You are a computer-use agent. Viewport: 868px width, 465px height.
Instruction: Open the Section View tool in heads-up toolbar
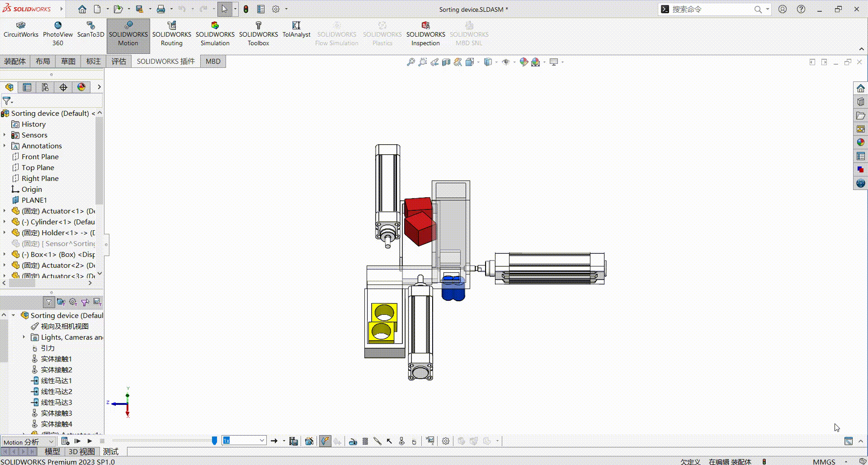click(x=446, y=62)
